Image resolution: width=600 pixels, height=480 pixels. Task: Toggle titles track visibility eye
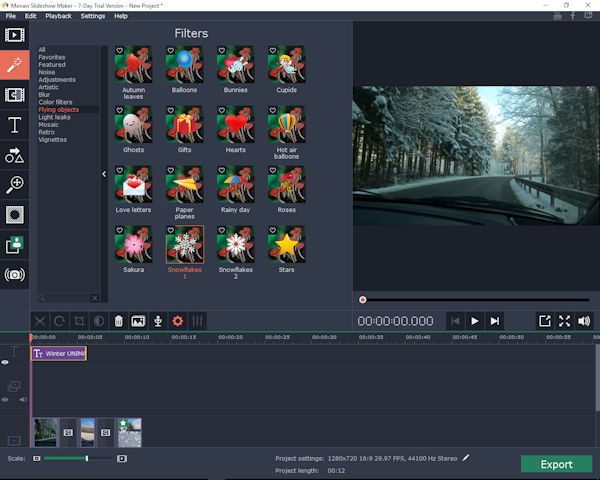(x=5, y=362)
